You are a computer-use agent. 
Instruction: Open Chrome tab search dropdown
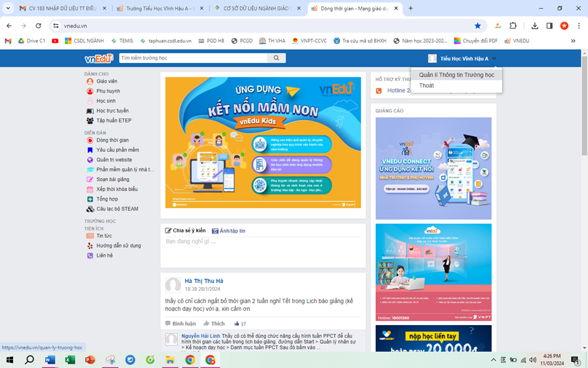pyautogui.click(x=8, y=8)
